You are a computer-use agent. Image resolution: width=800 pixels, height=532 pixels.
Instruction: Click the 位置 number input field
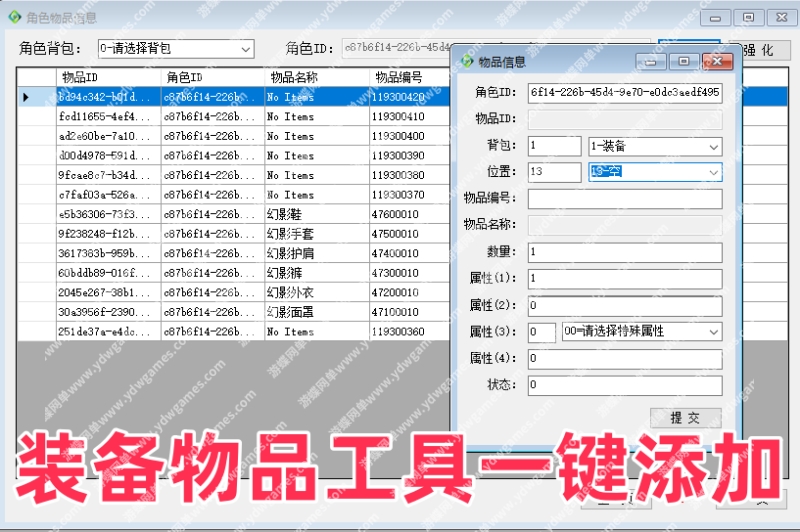point(555,172)
